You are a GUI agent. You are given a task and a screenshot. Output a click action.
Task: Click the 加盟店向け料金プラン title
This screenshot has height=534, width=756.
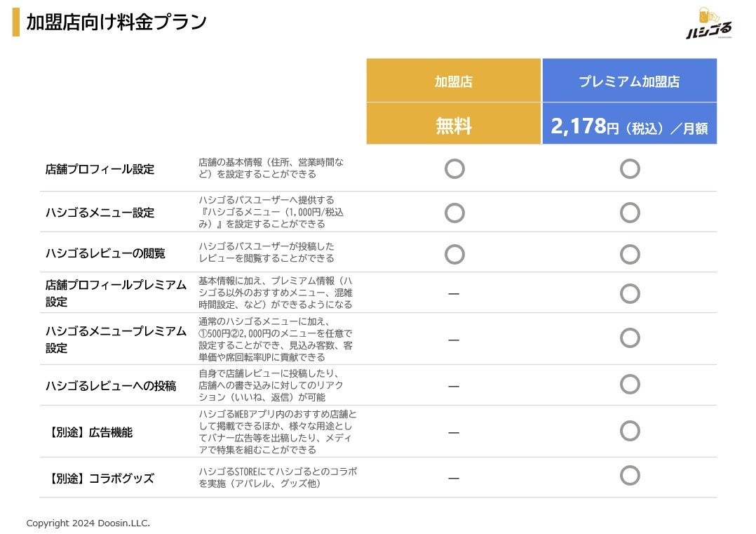pyautogui.click(x=116, y=22)
